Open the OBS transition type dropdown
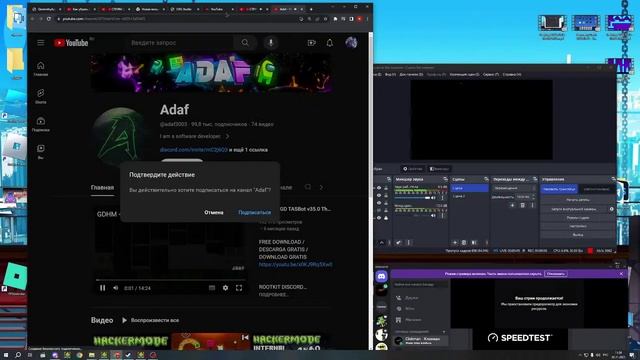The image size is (640, 360). click(514, 188)
